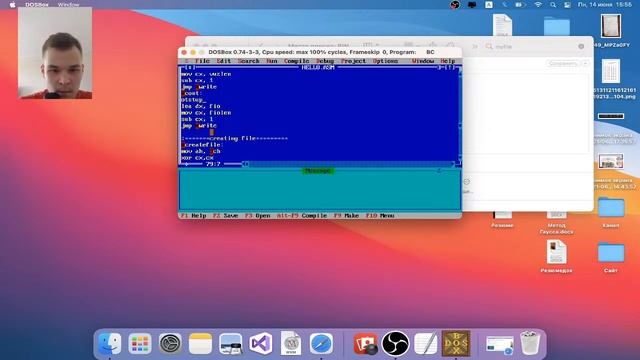Open Preview from the Dock
This screenshot has height=360, width=640.
click(x=230, y=344)
